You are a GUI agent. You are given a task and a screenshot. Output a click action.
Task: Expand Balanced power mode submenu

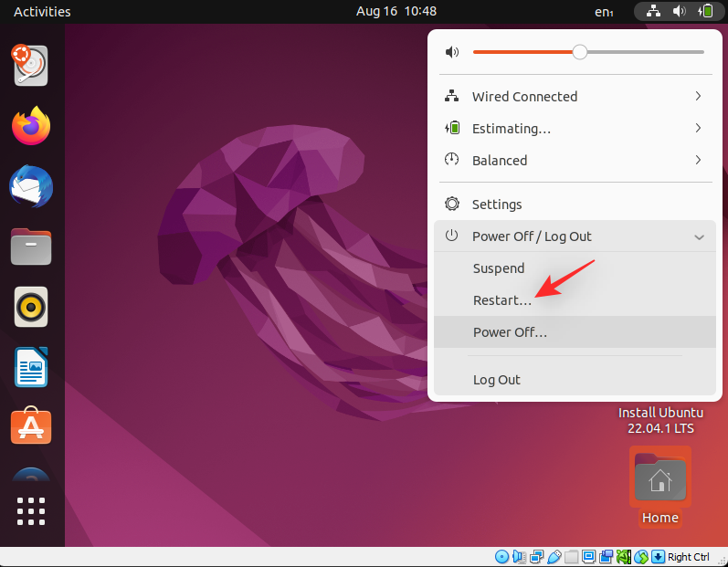575,161
